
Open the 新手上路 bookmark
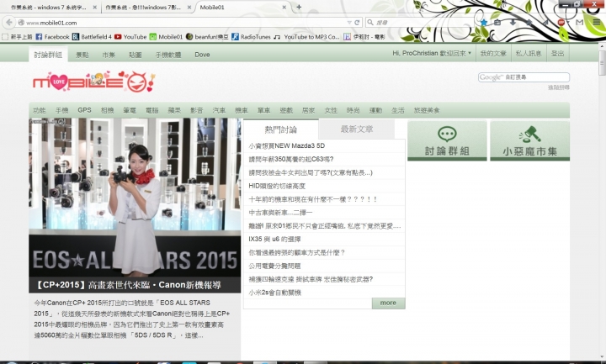pos(17,37)
